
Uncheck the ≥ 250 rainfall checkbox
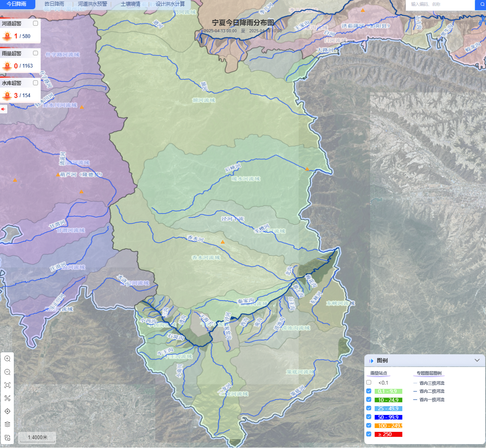click(369, 434)
